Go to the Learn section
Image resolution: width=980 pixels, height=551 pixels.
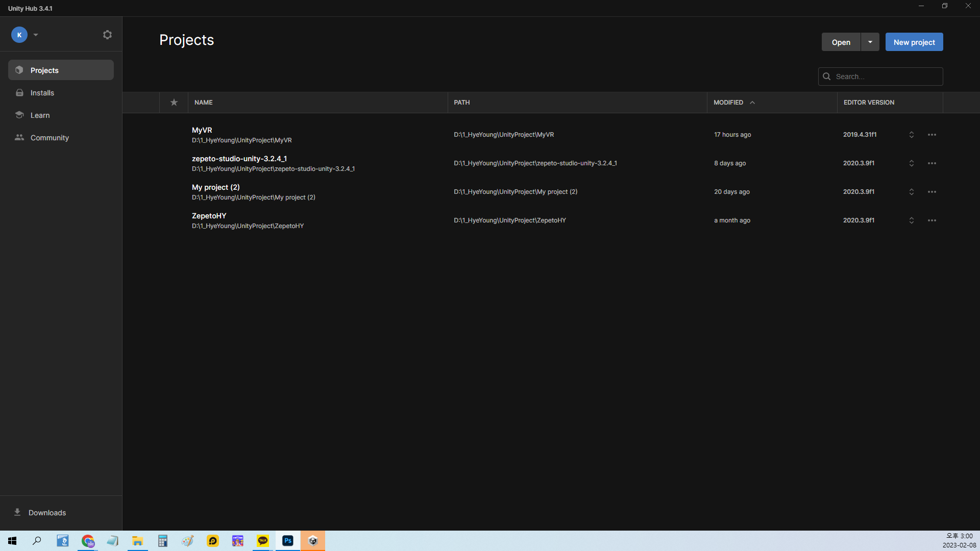click(61, 115)
